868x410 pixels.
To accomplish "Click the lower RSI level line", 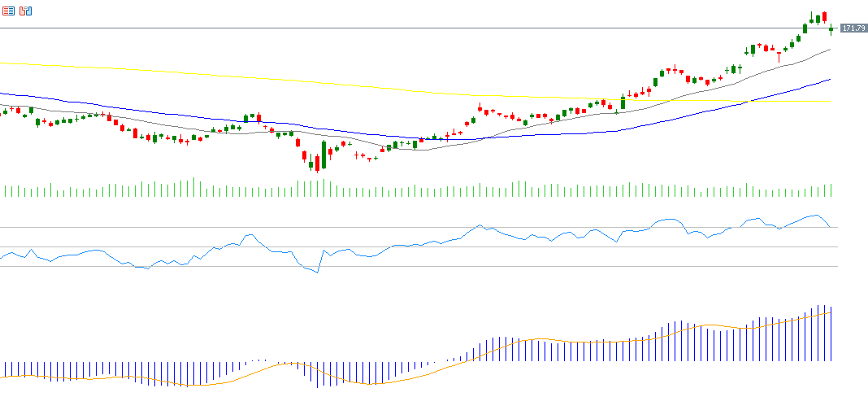I will pyautogui.click(x=406, y=266).
